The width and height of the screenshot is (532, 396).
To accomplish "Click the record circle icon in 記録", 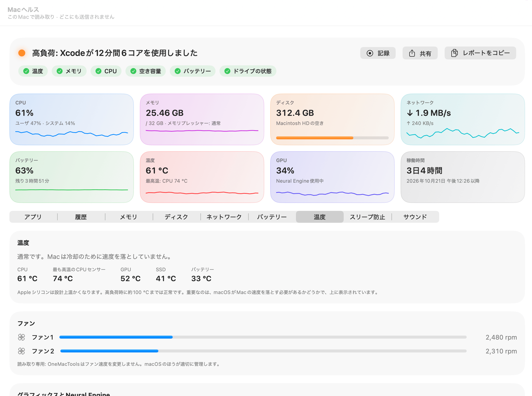I will click(x=370, y=53).
